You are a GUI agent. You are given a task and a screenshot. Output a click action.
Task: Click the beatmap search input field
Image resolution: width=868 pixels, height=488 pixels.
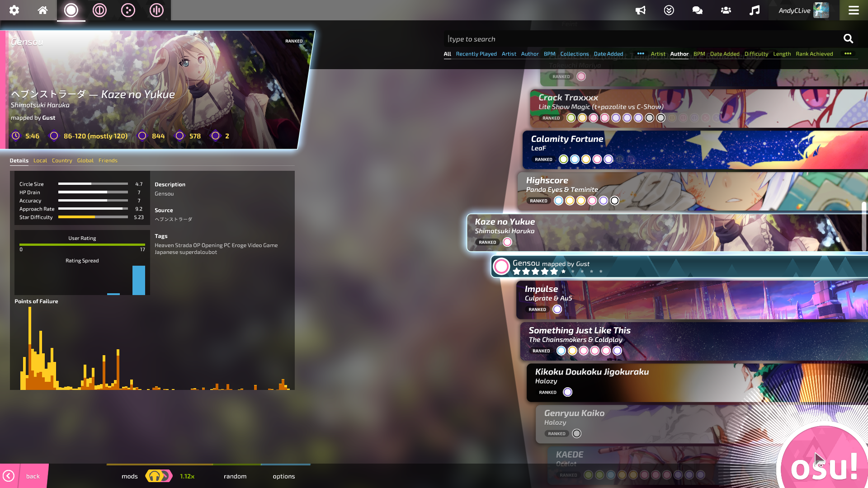588,39
